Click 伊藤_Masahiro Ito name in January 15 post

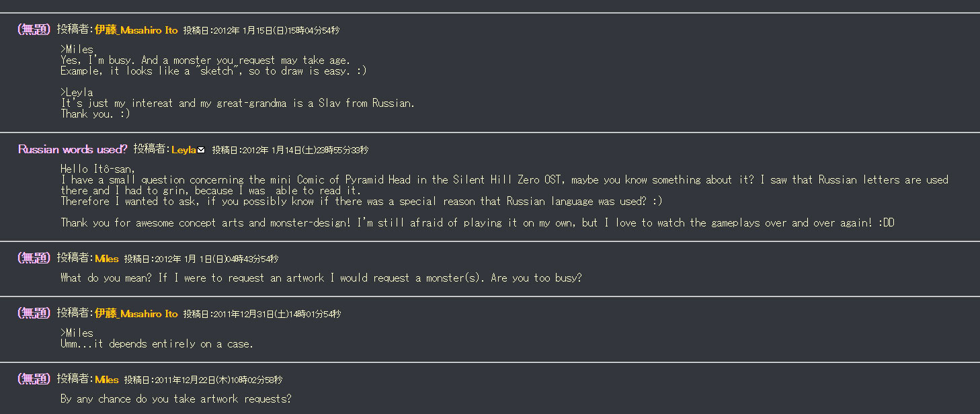point(136,30)
